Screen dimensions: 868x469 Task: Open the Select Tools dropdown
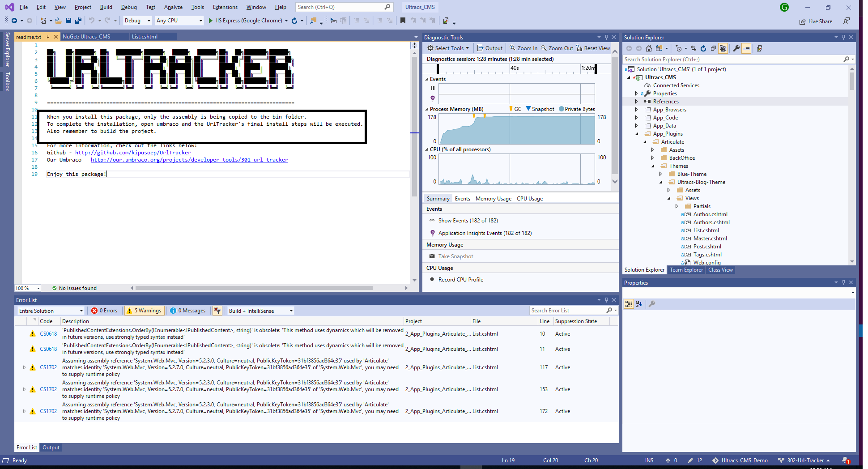448,48
